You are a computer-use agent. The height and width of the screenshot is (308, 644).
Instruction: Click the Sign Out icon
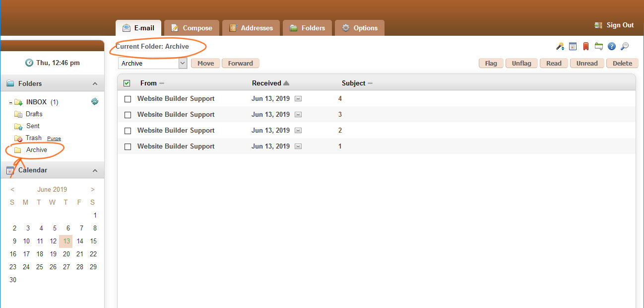[x=598, y=25]
